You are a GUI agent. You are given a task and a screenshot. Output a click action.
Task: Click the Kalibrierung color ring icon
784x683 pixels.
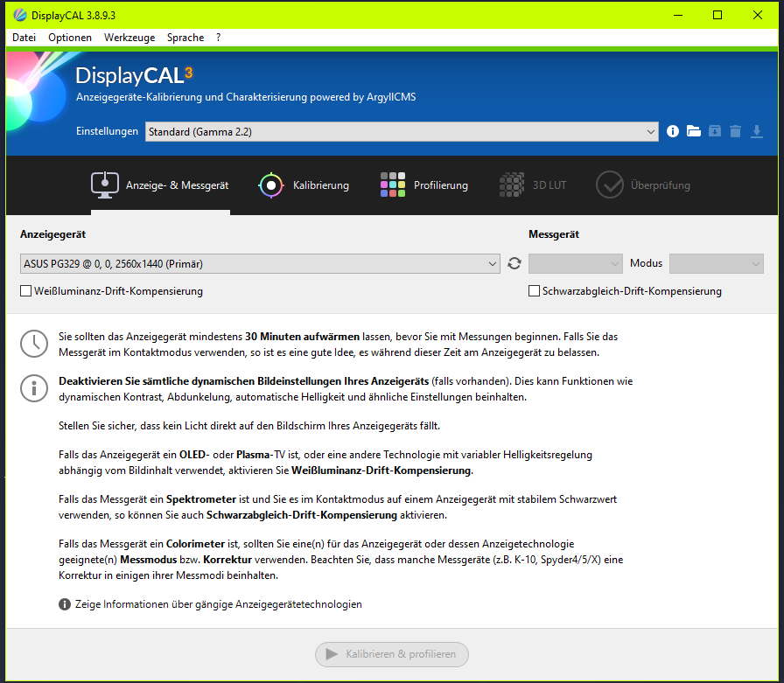click(x=271, y=185)
